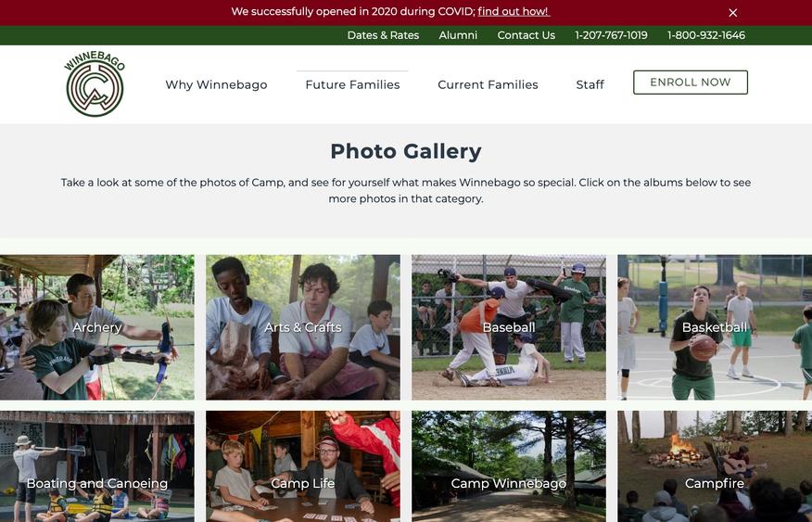Click the Enroll Now button
Screen dimensions: 812x522
tap(691, 83)
